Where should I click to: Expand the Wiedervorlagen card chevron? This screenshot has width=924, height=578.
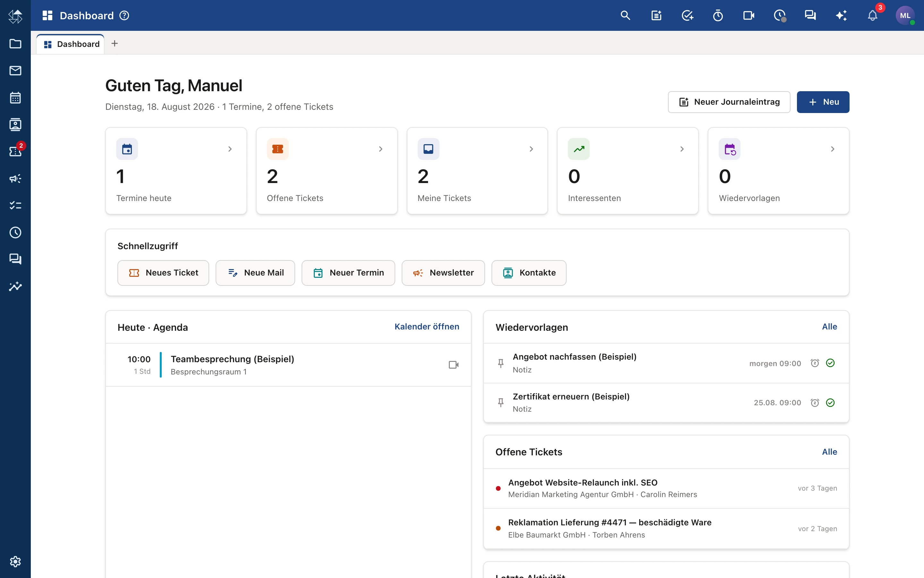click(833, 149)
